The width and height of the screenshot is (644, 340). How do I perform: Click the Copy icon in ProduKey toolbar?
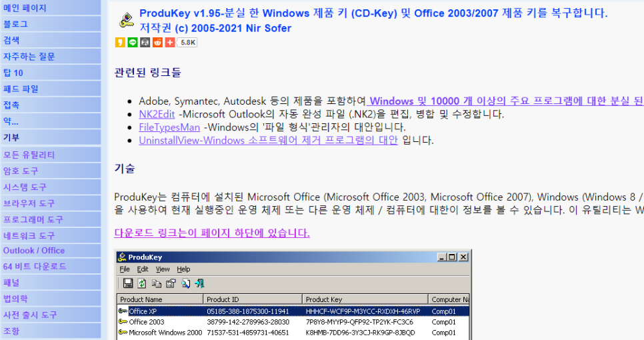(157, 283)
